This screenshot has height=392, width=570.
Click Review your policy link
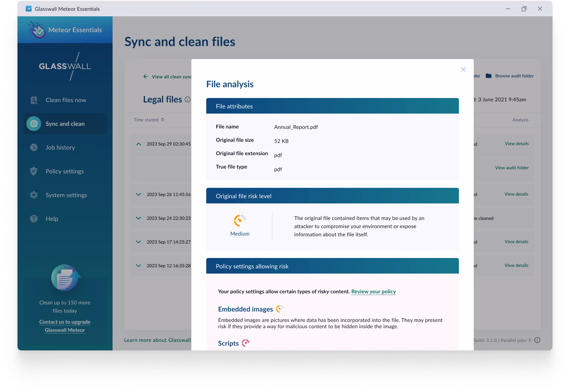[x=373, y=291]
